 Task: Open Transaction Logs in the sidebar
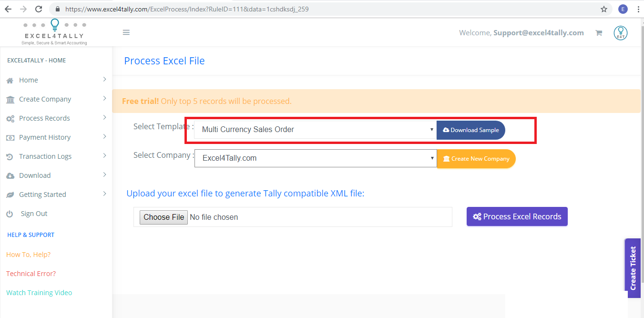[x=45, y=156]
